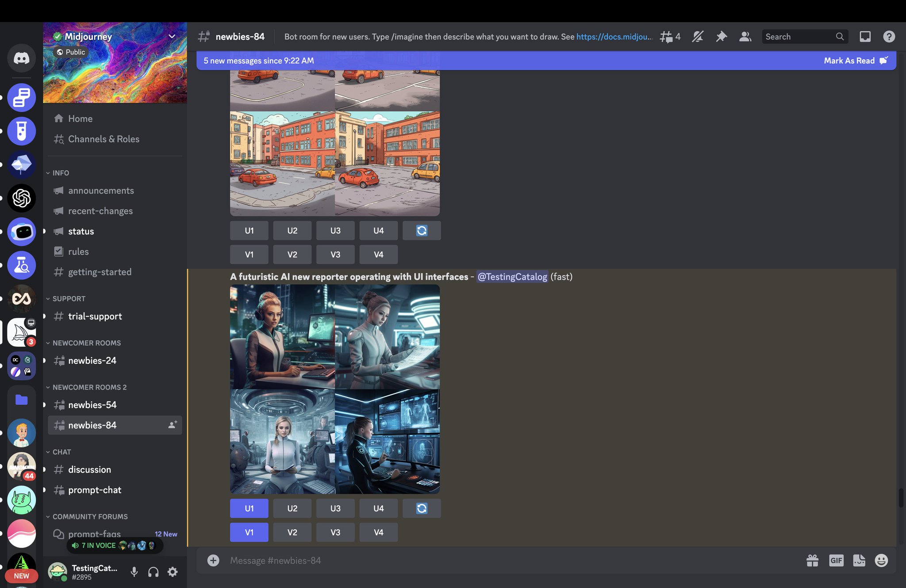Click reroll icon under reporter images
This screenshot has width=906, height=588.
click(422, 508)
